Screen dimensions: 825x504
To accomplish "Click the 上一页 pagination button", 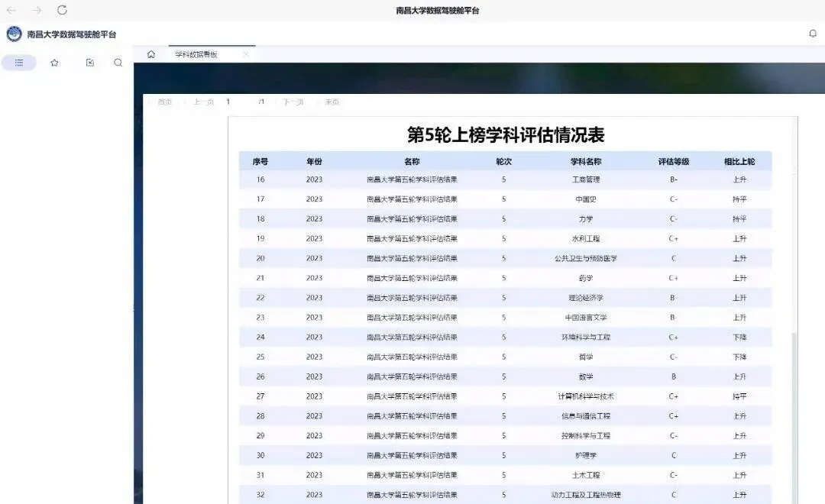I will [x=204, y=102].
